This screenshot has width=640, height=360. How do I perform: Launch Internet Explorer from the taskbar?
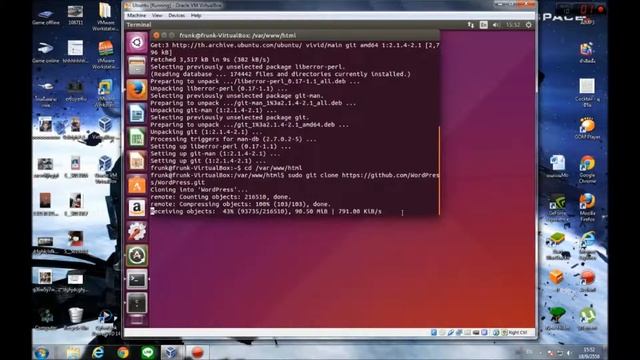[x=98, y=353]
